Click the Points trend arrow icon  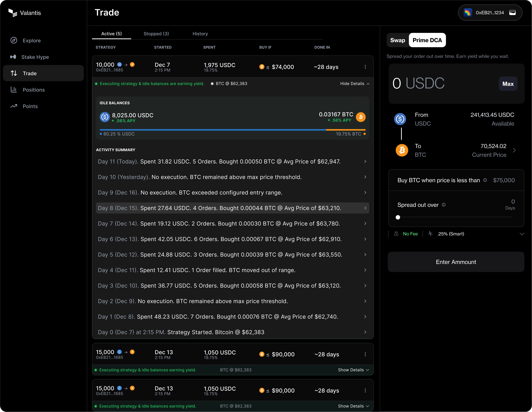coord(14,106)
